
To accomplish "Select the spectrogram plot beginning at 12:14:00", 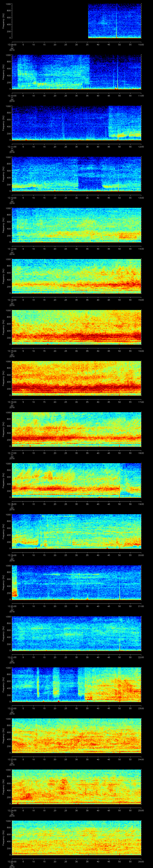I will pos(77,276).
